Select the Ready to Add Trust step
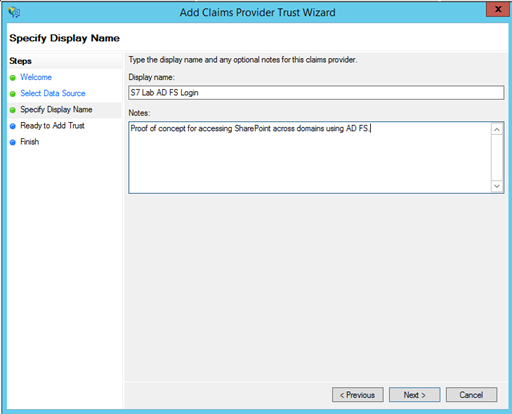 [x=52, y=126]
